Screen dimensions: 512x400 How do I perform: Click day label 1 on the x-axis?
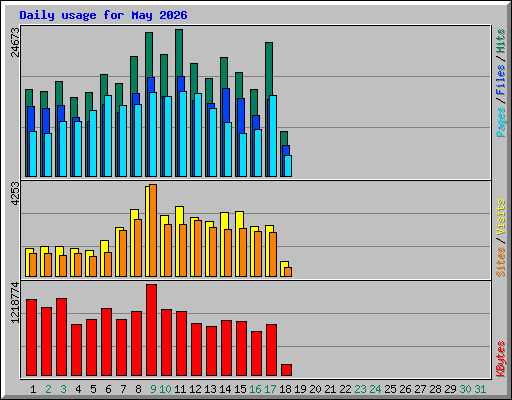click(33, 389)
